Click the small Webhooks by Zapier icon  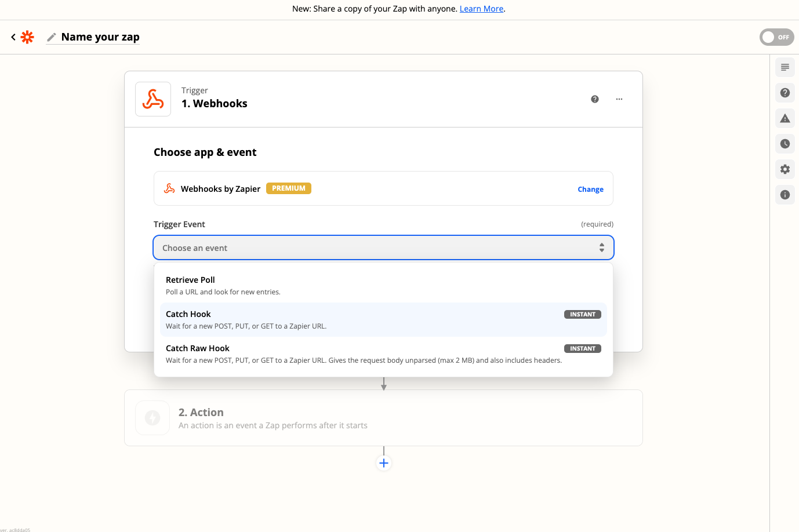pyautogui.click(x=169, y=188)
